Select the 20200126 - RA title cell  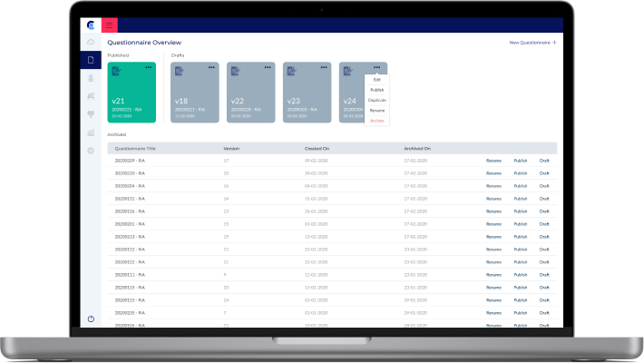(x=130, y=211)
